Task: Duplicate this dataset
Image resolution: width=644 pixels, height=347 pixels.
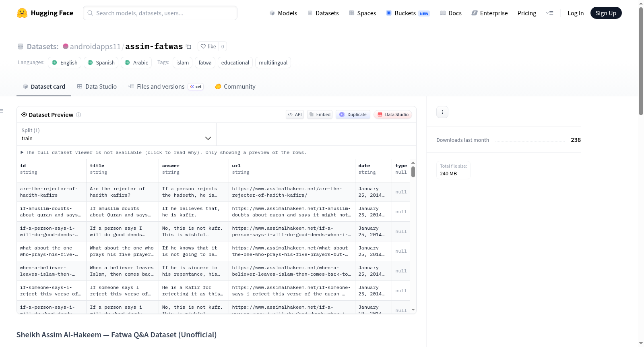Action: 353,114
